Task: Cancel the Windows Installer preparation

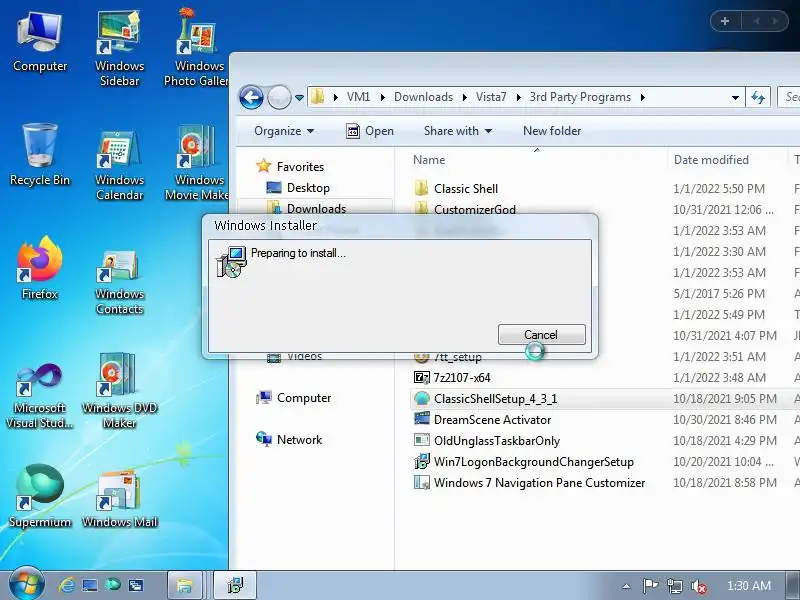Action: (541, 335)
